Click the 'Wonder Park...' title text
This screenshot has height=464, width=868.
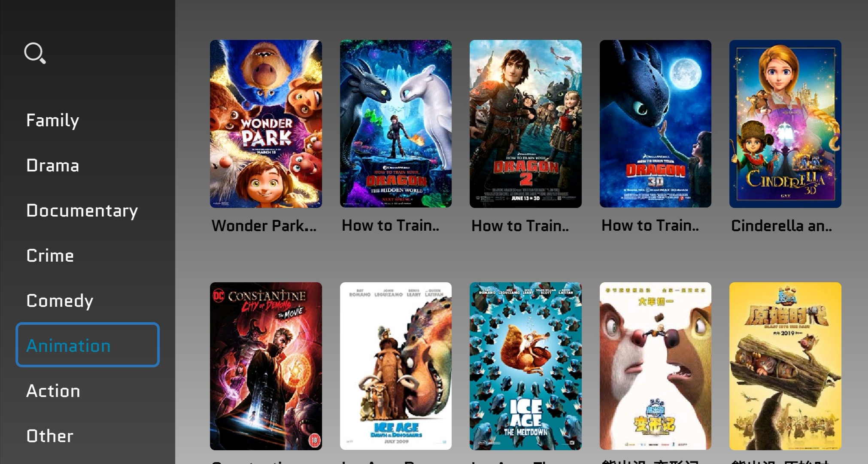(x=264, y=226)
